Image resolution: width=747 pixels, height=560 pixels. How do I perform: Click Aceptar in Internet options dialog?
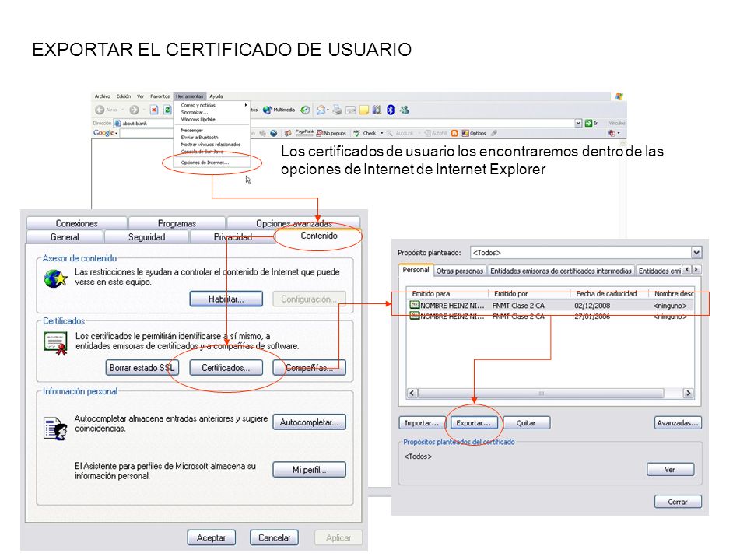pyautogui.click(x=211, y=537)
